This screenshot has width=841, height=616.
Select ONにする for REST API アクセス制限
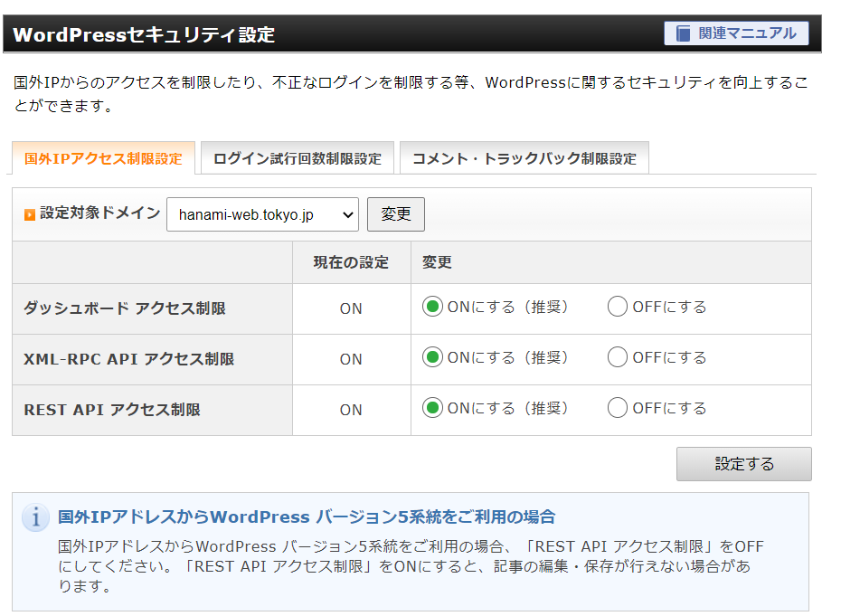432,408
